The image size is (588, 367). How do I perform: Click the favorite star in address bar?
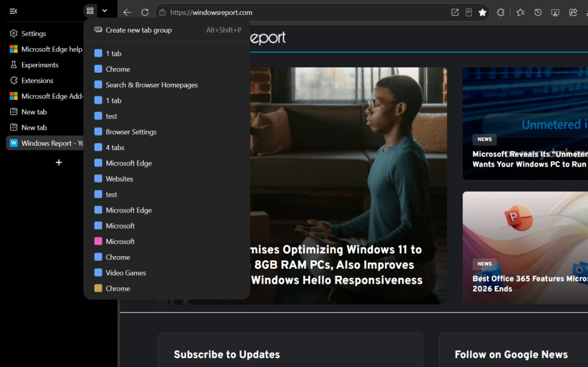(x=482, y=13)
